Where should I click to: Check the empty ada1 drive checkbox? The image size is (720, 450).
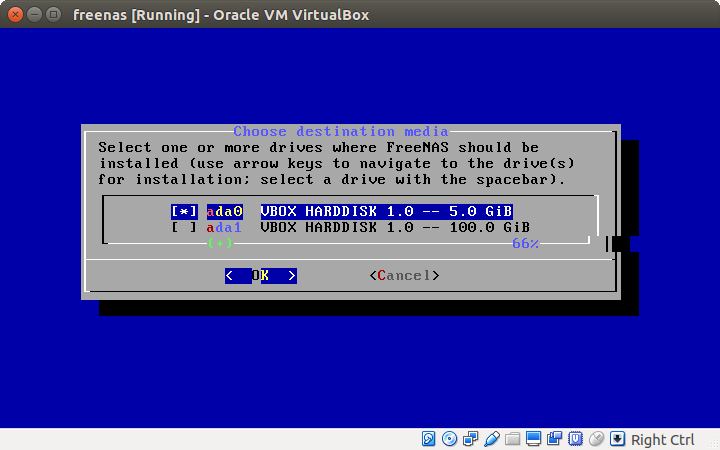[x=185, y=227]
